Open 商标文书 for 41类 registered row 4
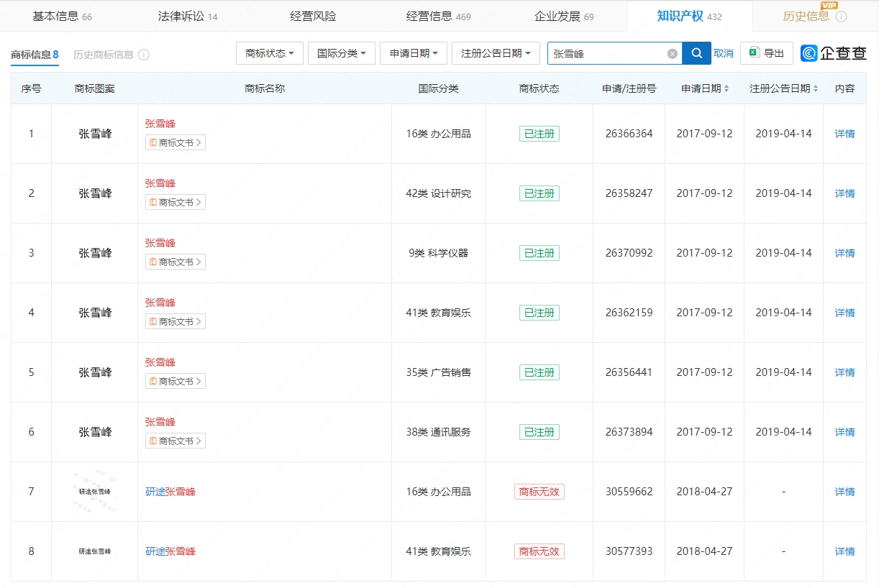Image resolution: width=879 pixels, height=588 pixels. click(x=176, y=321)
